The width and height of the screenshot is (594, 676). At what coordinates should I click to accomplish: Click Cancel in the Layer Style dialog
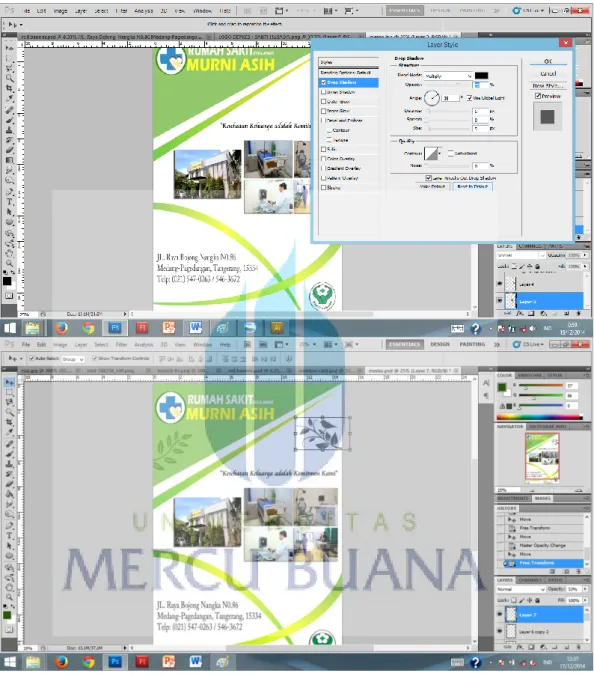tap(548, 74)
